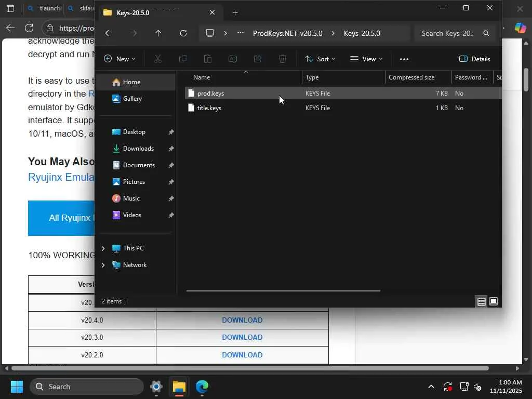Select the Keys-20.5.0 tab
Screen dimensions: 532x399
click(160, 12)
